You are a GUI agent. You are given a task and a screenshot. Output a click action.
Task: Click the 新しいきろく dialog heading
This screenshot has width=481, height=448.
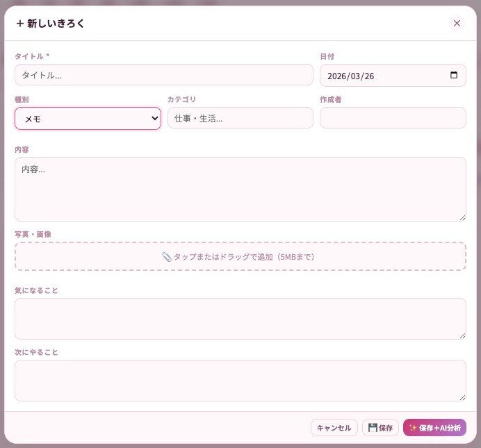[x=50, y=24]
